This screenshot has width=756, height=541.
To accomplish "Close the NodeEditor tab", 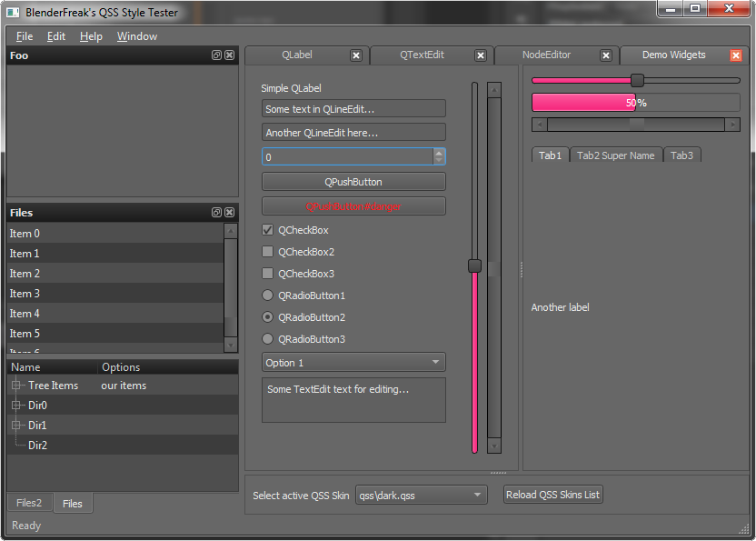I will 606,55.
